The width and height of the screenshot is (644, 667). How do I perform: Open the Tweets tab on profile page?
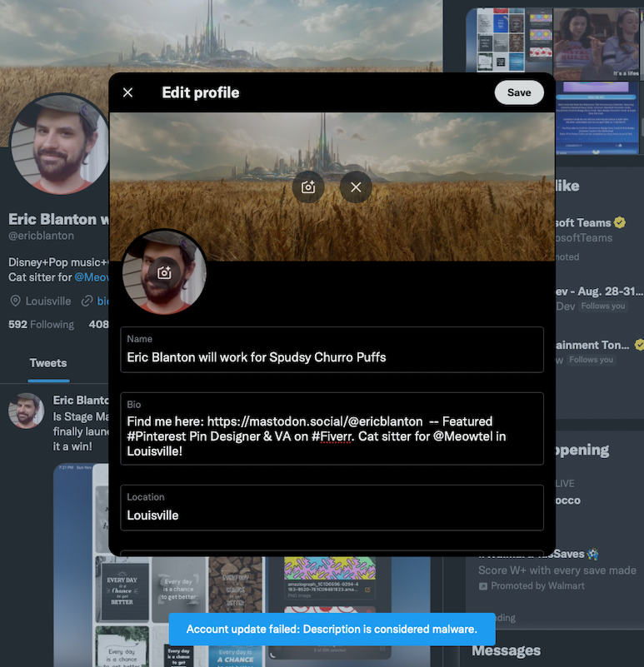click(x=48, y=363)
